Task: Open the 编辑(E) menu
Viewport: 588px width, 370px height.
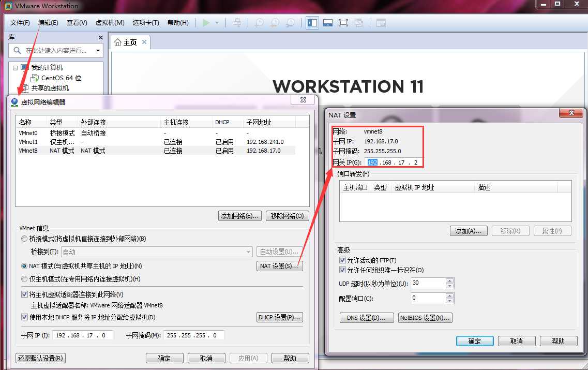Action: coord(48,23)
